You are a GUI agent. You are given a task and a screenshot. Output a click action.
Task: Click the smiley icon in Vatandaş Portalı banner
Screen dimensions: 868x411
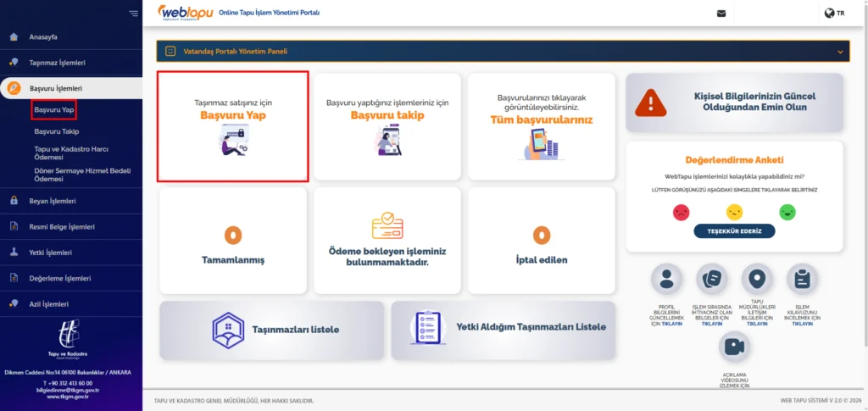coord(170,51)
